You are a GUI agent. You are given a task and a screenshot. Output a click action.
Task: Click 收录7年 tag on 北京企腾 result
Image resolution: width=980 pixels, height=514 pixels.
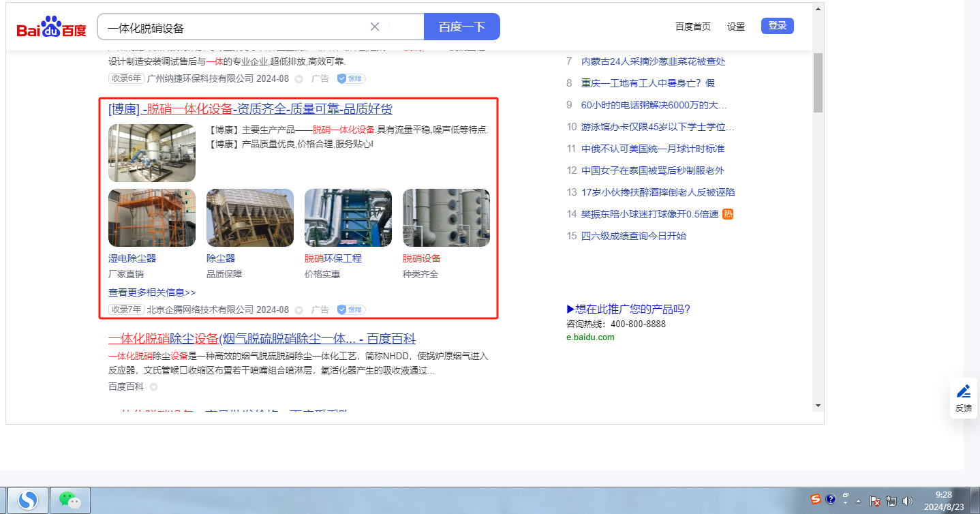126,309
